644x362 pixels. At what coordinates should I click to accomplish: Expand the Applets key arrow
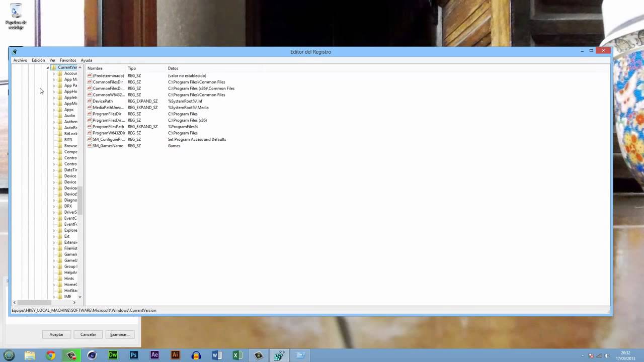coord(54,98)
